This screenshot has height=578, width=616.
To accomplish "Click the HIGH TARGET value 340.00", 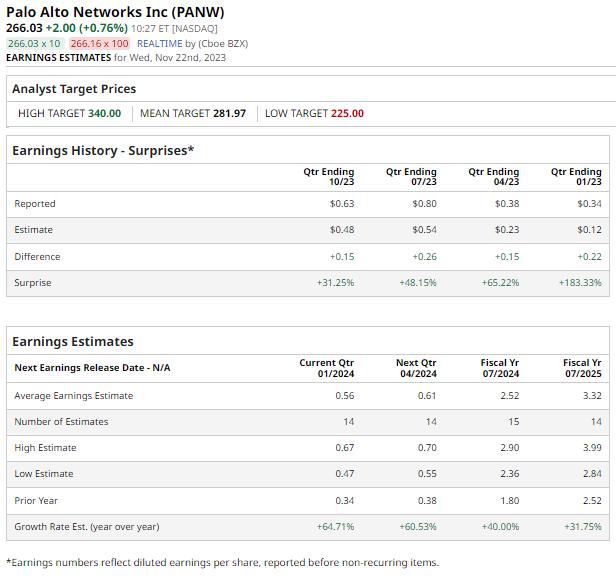I will pyautogui.click(x=104, y=114).
